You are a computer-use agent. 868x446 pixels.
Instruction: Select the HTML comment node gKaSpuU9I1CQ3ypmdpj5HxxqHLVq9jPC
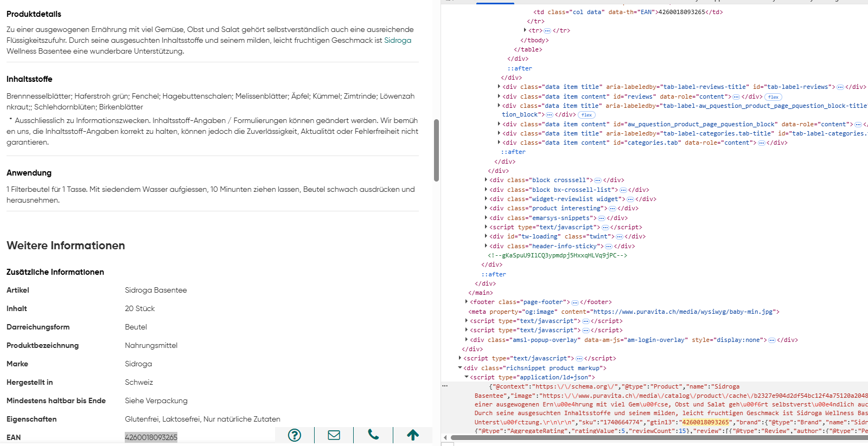[557, 255]
